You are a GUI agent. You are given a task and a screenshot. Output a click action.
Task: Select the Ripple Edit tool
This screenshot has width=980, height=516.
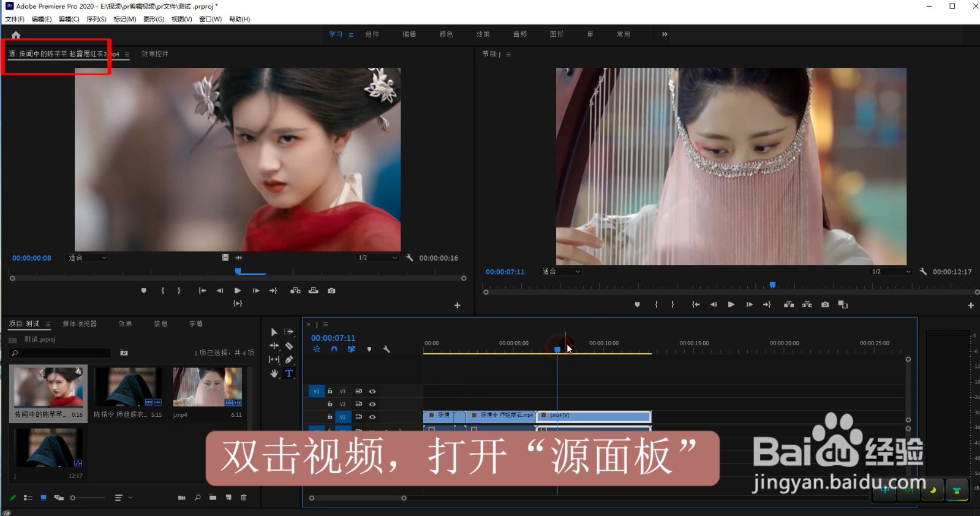coord(274,346)
